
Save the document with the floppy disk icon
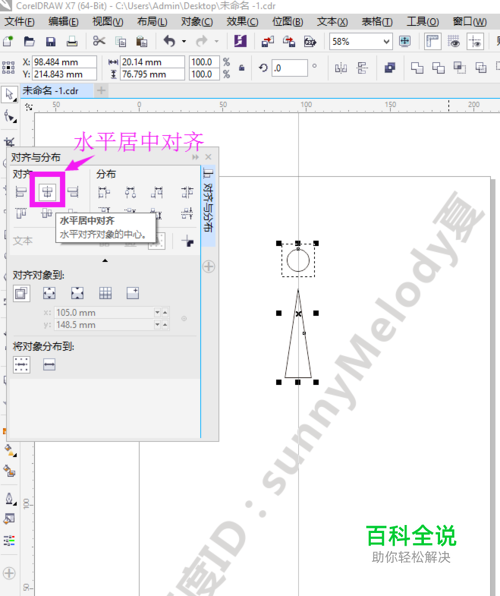pos(51,41)
